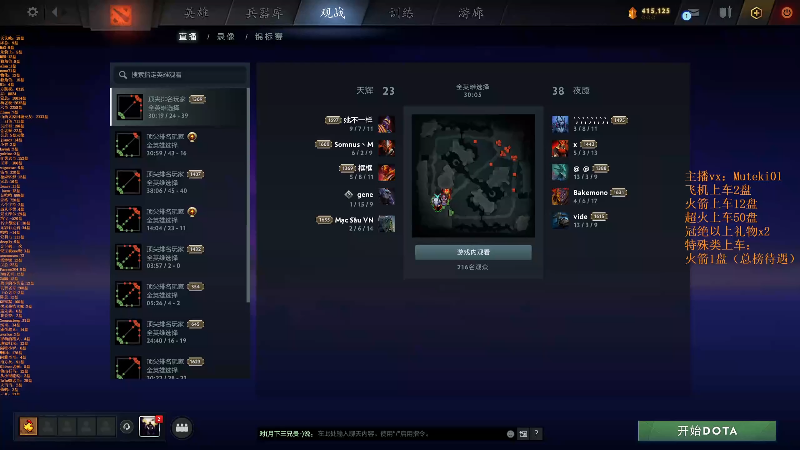
Task: Switch to the 英雄 heroes tab
Action: 196,13
